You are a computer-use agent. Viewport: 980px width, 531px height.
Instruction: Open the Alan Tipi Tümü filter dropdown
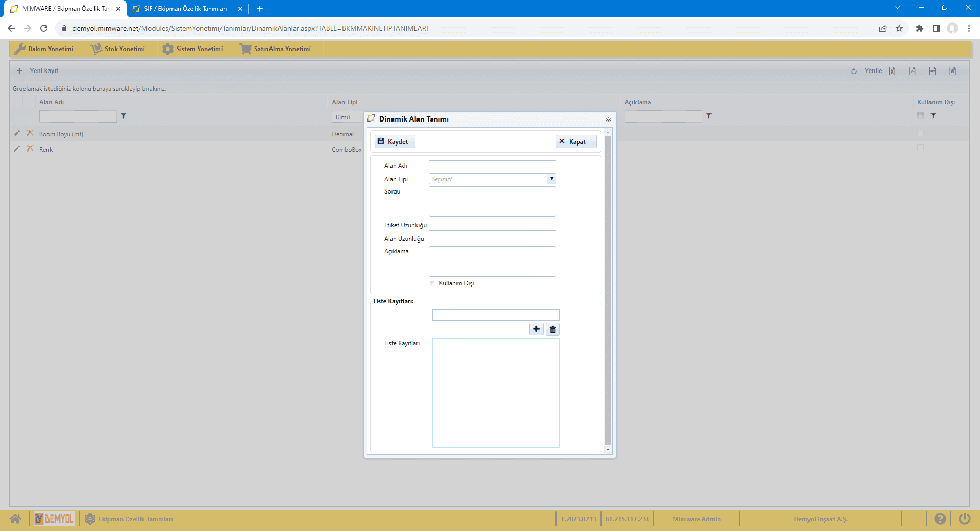pyautogui.click(x=347, y=117)
